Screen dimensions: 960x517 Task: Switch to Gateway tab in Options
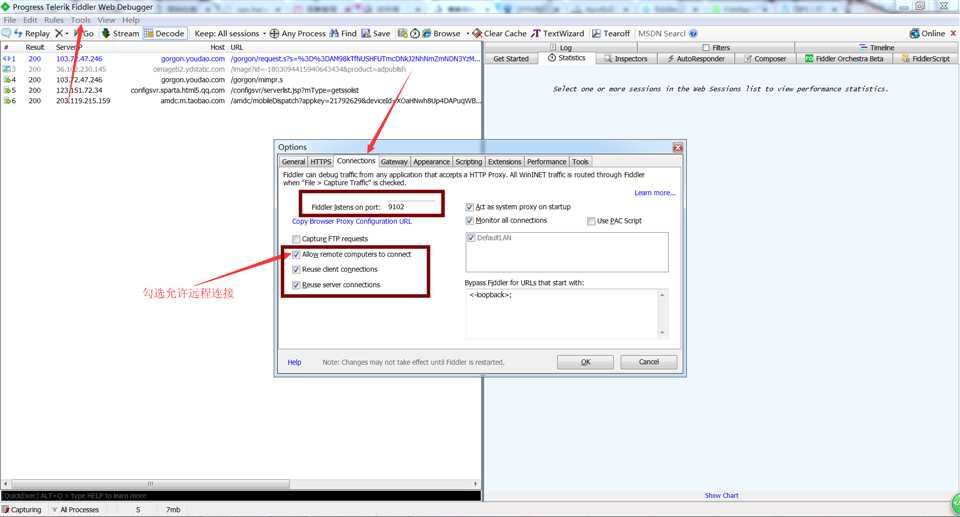394,162
